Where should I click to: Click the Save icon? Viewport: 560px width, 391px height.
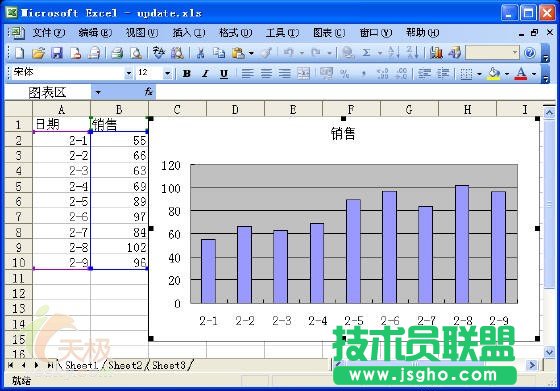pos(57,53)
